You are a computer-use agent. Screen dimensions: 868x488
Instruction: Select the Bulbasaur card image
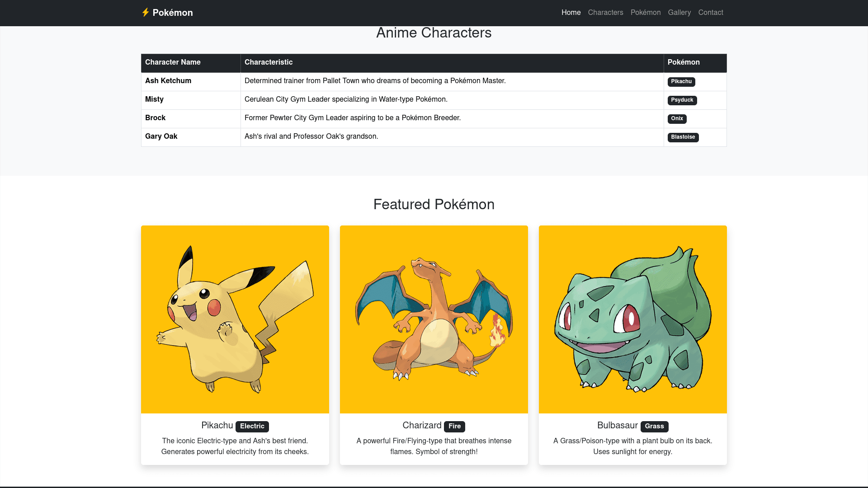(633, 319)
